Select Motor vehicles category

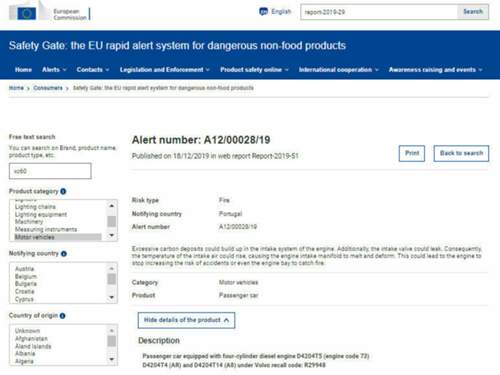[57, 237]
